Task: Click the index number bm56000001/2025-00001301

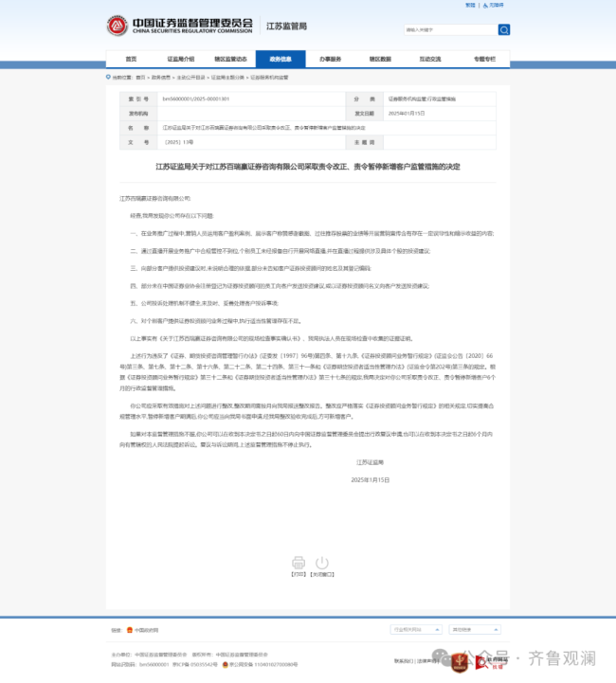Action: pyautogui.click(x=195, y=99)
